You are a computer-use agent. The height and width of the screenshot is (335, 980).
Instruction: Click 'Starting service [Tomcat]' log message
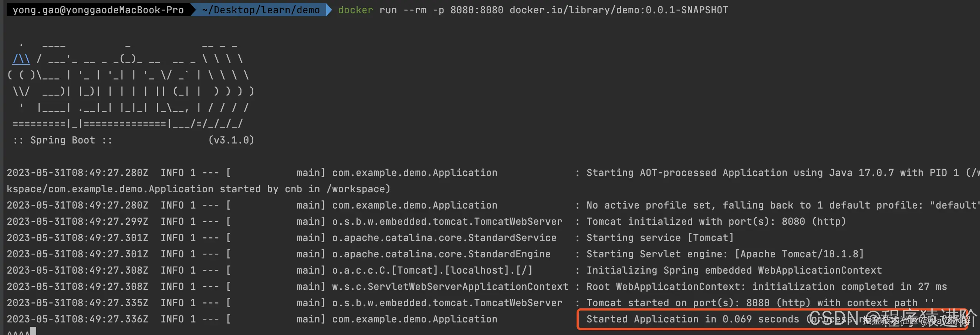pyautogui.click(x=660, y=238)
